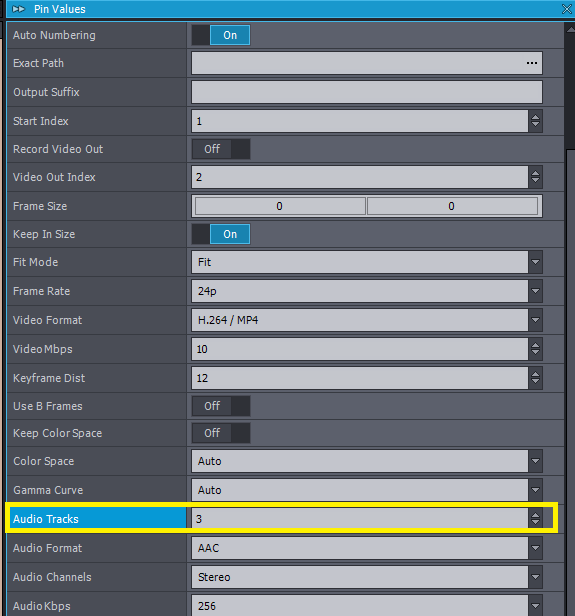The image size is (575, 616).
Task: Click the Video Out Index stepper arrows
Action: click(535, 177)
